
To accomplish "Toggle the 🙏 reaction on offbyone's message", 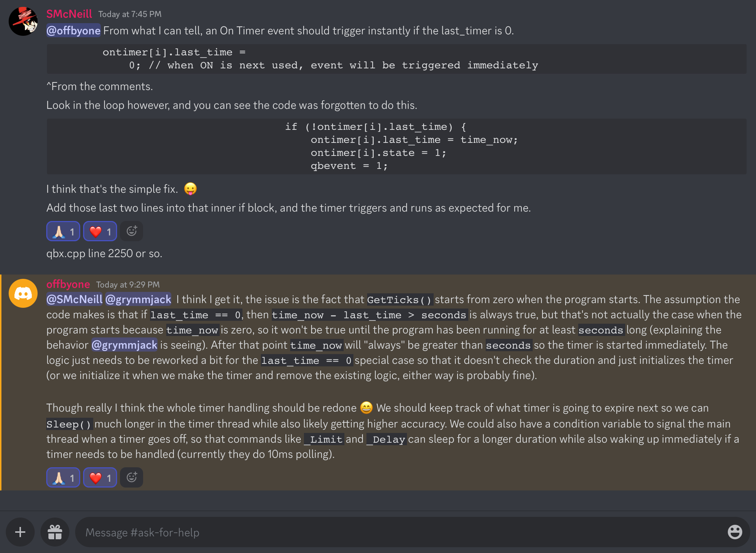I will pyautogui.click(x=63, y=477).
